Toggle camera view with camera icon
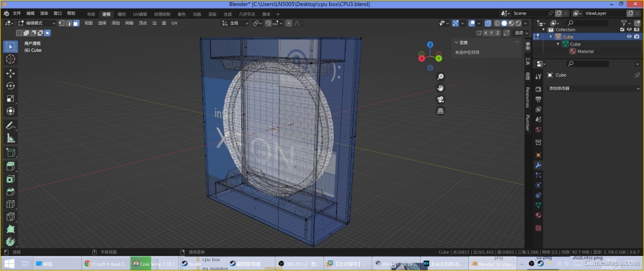Viewport: 644px width, 271px height. [x=440, y=100]
